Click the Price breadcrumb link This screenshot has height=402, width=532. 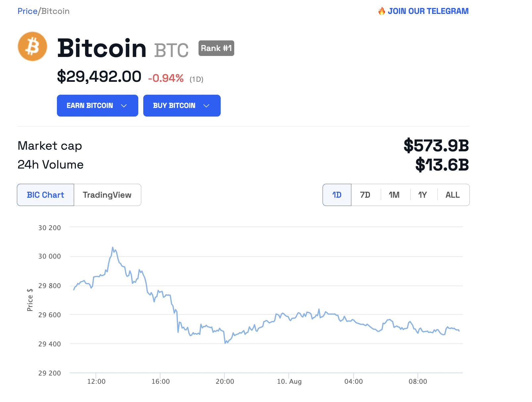click(27, 11)
